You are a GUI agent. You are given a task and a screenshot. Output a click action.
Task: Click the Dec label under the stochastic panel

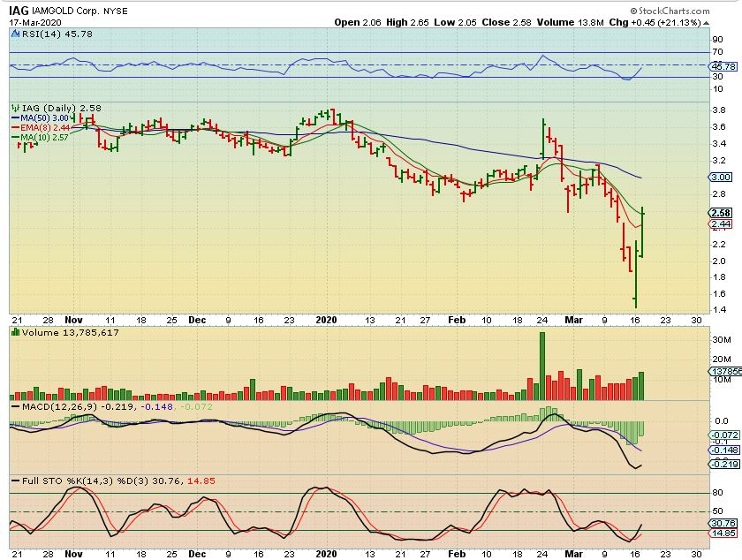point(197,554)
